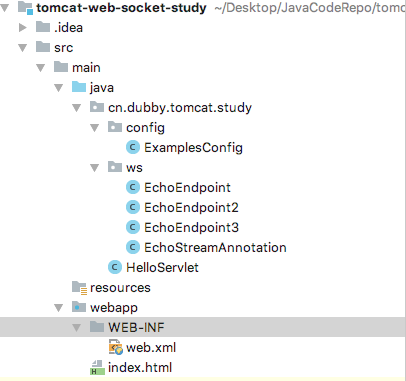This screenshot has height=381, width=406.
Task: Collapse the ws package arrow
Action: pos(95,168)
